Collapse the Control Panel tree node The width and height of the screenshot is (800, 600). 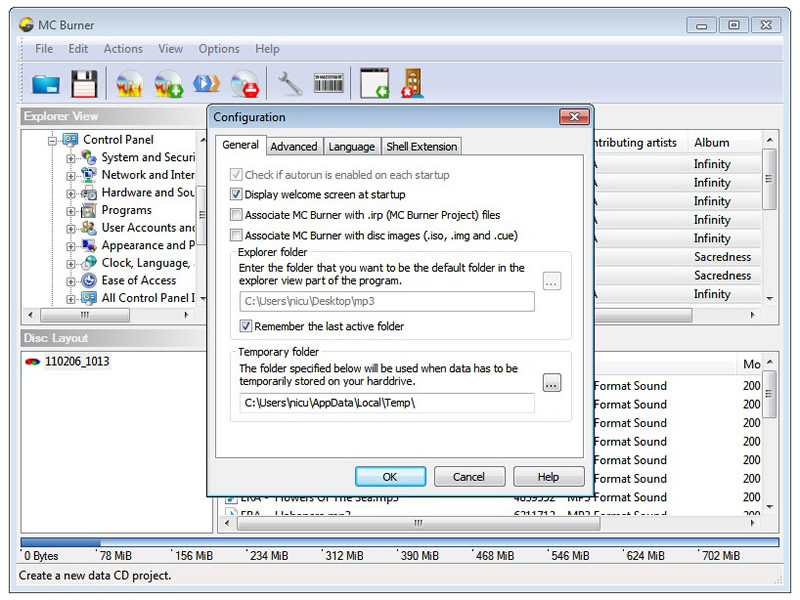click(x=52, y=140)
